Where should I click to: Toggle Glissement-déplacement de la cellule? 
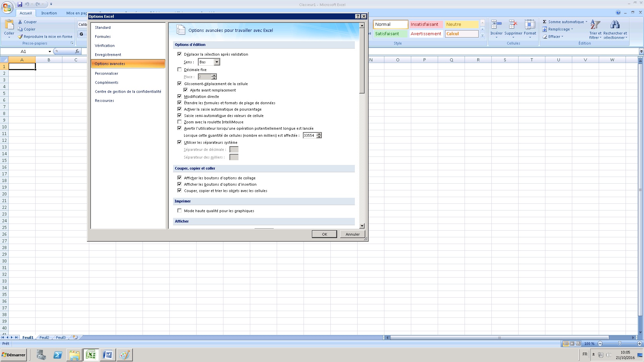pyautogui.click(x=179, y=83)
